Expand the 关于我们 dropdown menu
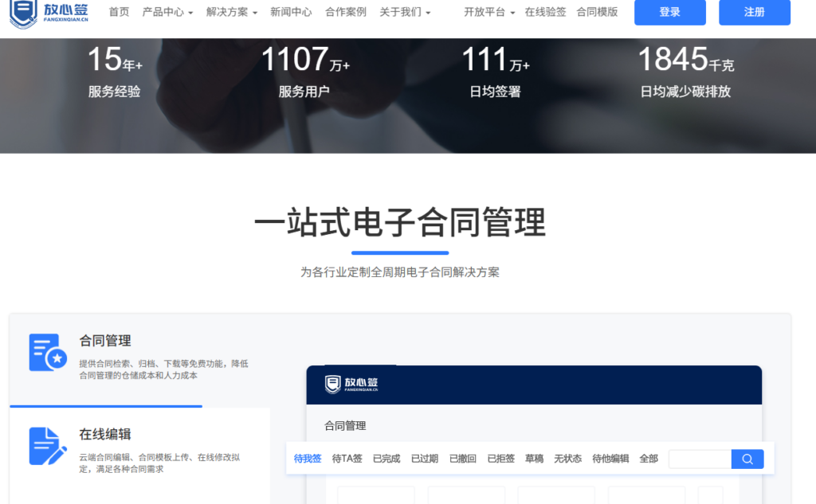Image resolution: width=816 pixels, height=504 pixels. click(x=405, y=11)
